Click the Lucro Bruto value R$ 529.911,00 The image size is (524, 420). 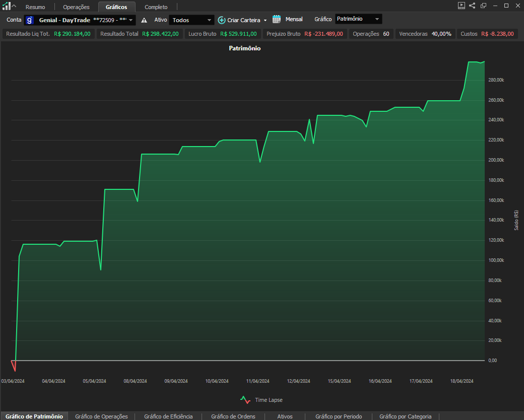[x=239, y=34]
